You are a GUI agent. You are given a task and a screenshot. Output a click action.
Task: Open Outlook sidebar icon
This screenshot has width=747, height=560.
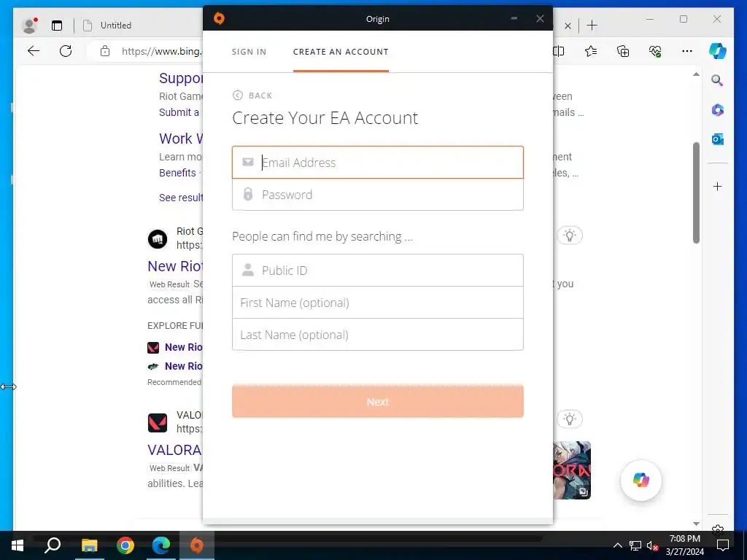(x=718, y=139)
